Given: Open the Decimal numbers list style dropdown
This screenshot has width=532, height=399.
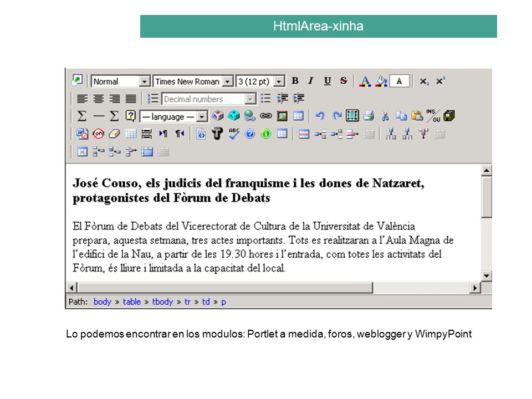Looking at the screenshot, I should [x=209, y=99].
